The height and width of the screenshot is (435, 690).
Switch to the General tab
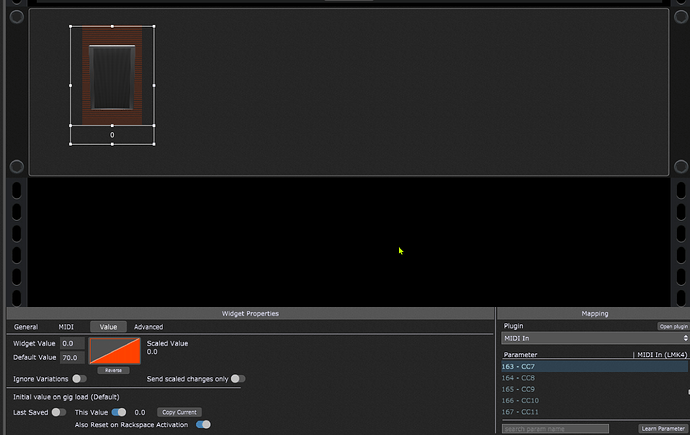[26, 327]
